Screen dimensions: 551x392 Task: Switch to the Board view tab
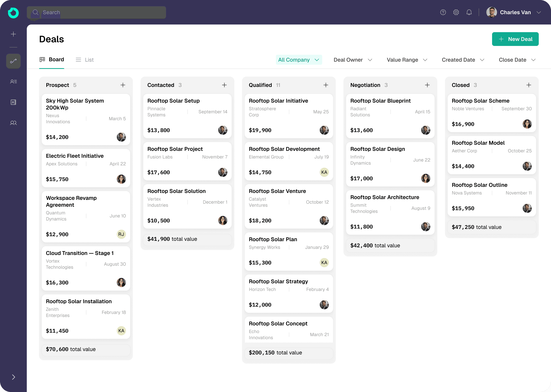pyautogui.click(x=52, y=59)
